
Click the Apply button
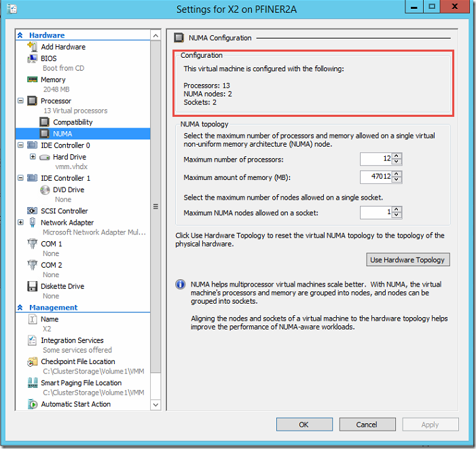pyautogui.click(x=431, y=425)
